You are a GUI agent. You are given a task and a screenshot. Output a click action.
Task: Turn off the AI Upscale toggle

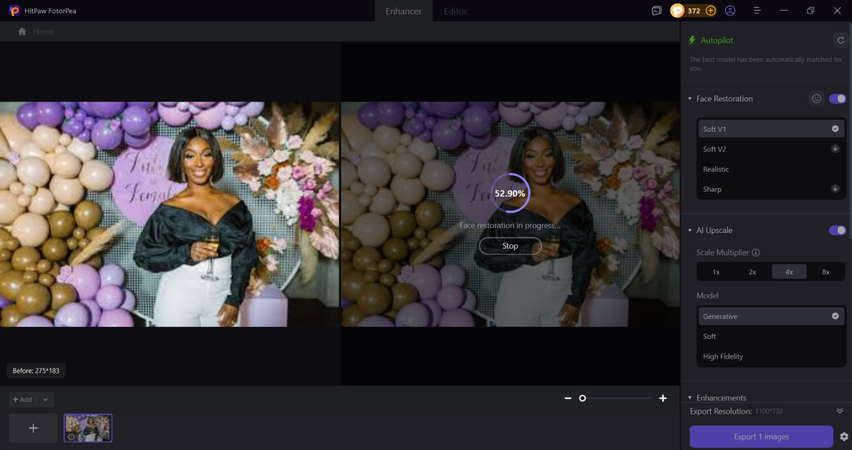click(x=837, y=230)
